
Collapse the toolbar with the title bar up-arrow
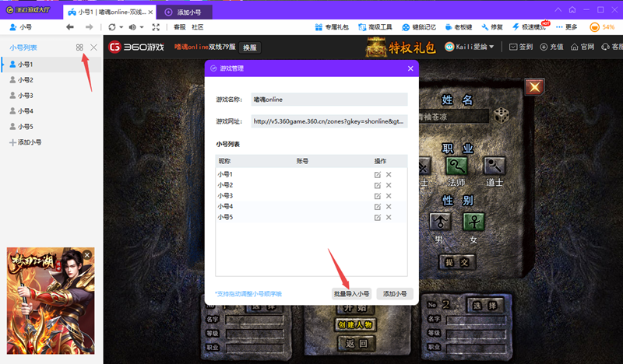click(x=558, y=9)
